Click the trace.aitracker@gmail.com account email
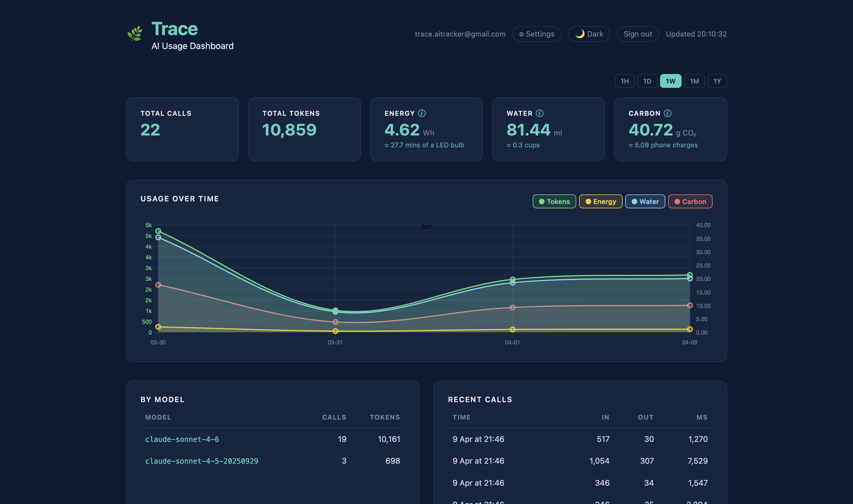Viewport: 853px width, 504px height. [460, 34]
